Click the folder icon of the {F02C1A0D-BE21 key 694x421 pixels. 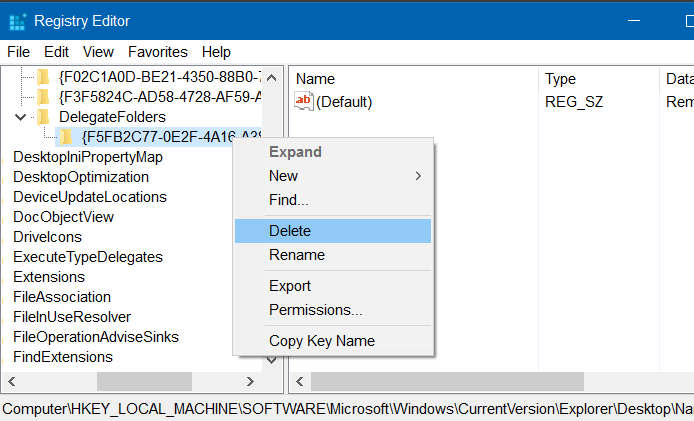pyautogui.click(x=42, y=77)
